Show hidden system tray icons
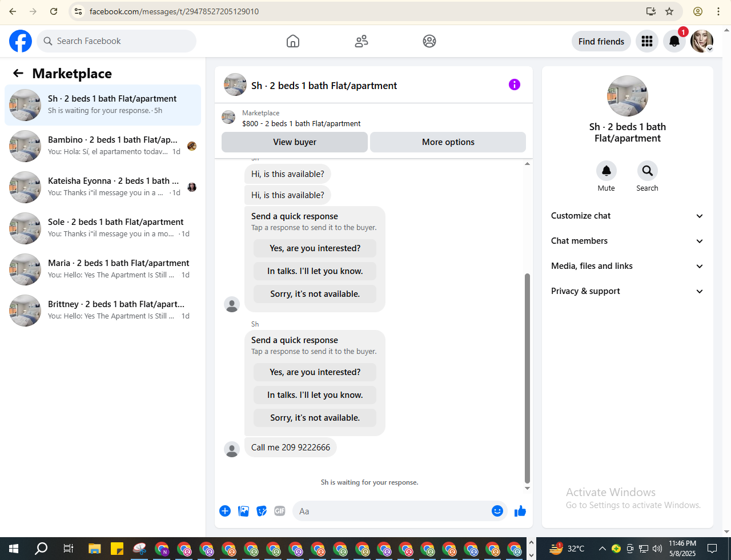 click(602, 549)
